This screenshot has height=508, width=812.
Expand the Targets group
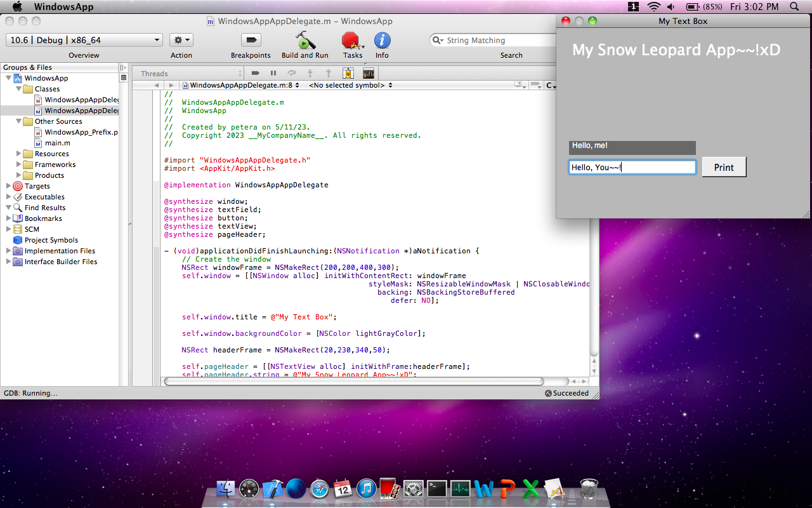tap(8, 186)
